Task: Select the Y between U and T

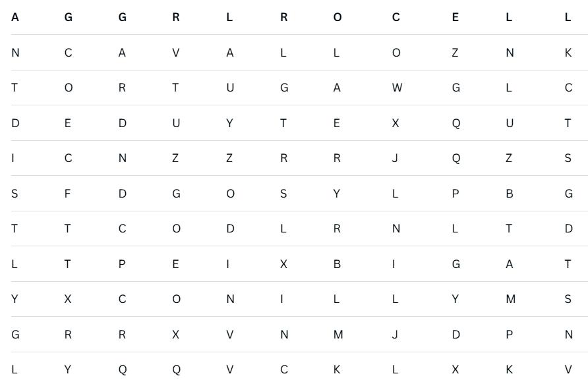Action: [229, 123]
